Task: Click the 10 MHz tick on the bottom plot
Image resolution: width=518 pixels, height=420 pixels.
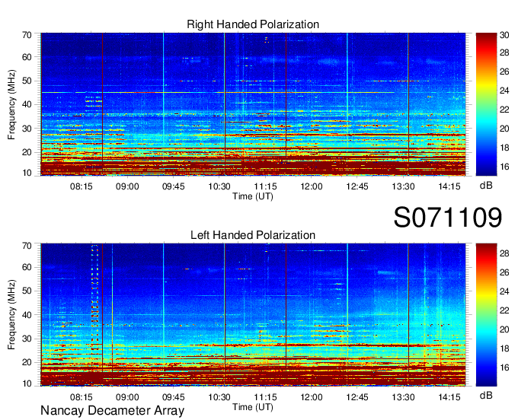Action: pyautogui.click(x=27, y=383)
